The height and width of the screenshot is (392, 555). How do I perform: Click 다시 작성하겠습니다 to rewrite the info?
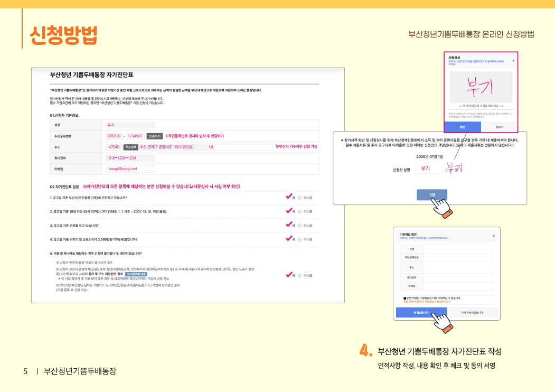coord(472,313)
